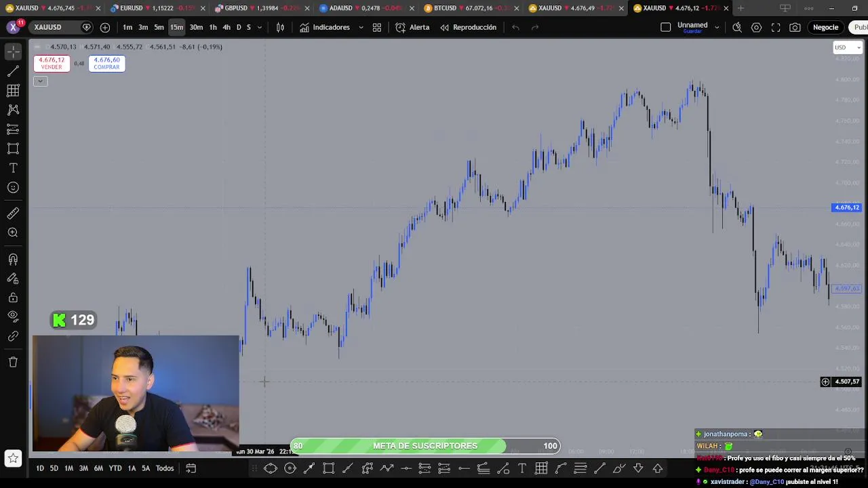
Task: Select the YTD date range
Action: click(115, 468)
